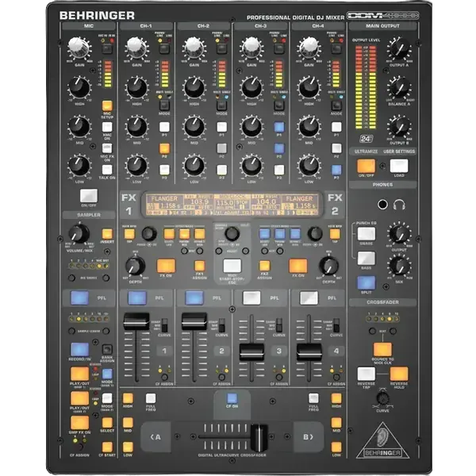Toggle the SMP FX ON button
The width and height of the screenshot is (476, 476).
click(x=79, y=423)
